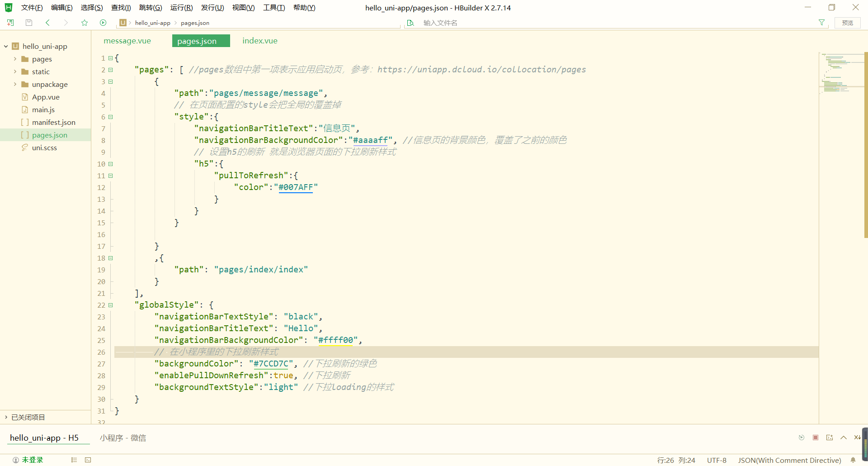Expand the static folder chevron
The width and height of the screenshot is (868, 466).
15,71
